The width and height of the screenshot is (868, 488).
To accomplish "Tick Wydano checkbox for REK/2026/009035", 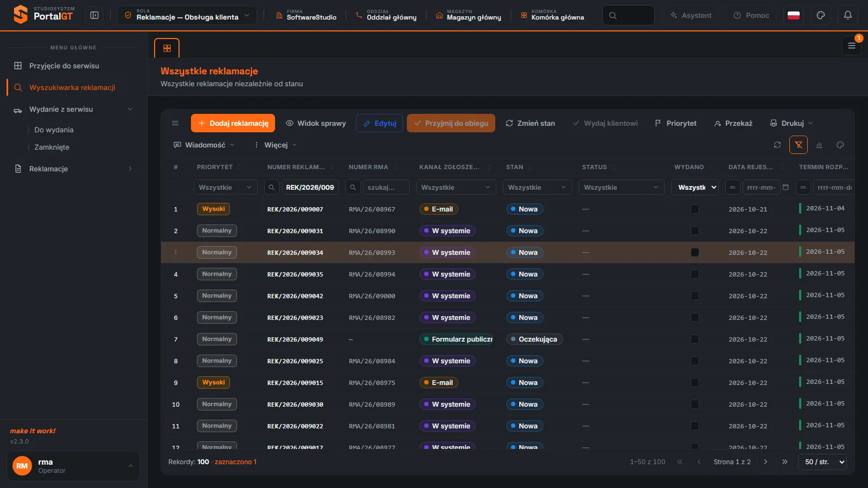I will click(x=695, y=274).
